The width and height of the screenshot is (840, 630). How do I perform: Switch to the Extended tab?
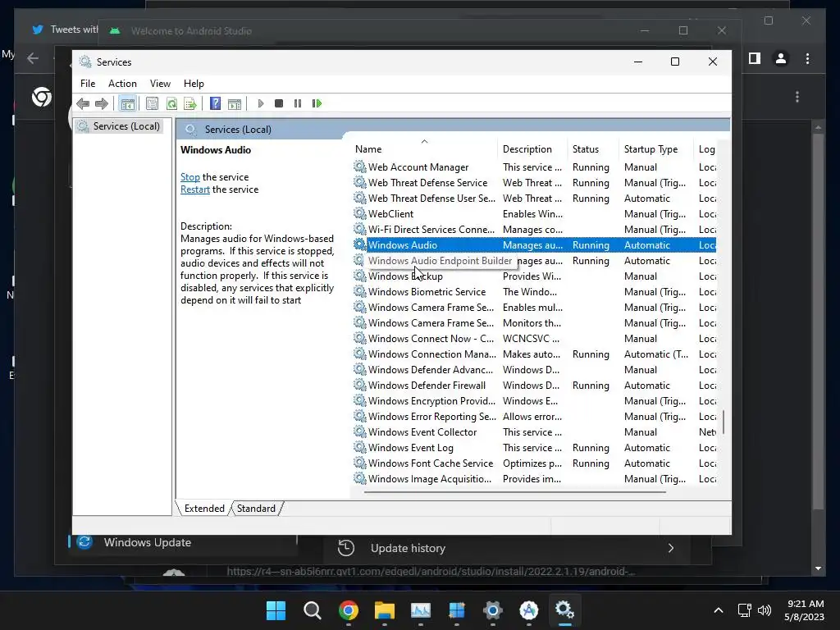(x=204, y=509)
